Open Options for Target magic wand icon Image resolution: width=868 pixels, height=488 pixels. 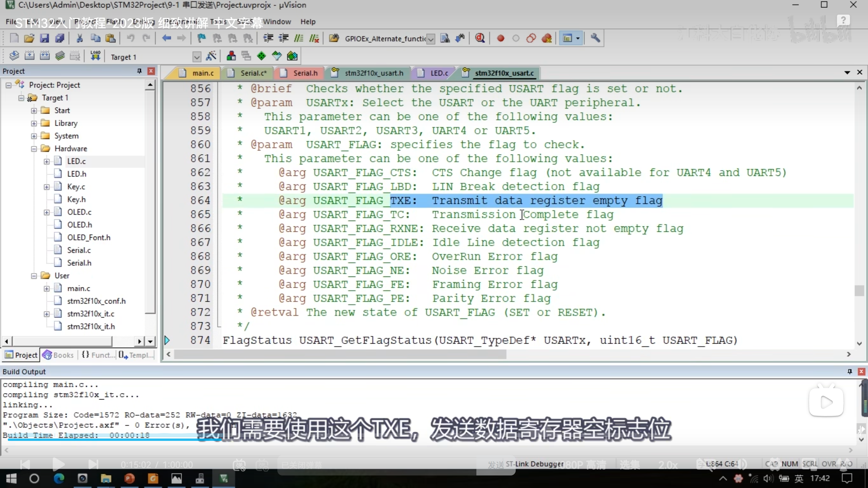click(211, 56)
